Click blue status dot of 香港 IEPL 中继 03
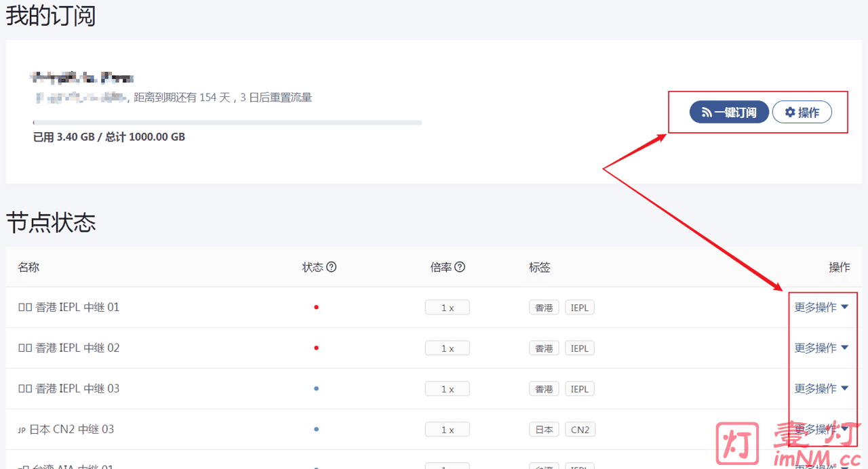This screenshot has height=469, width=868. tap(316, 388)
